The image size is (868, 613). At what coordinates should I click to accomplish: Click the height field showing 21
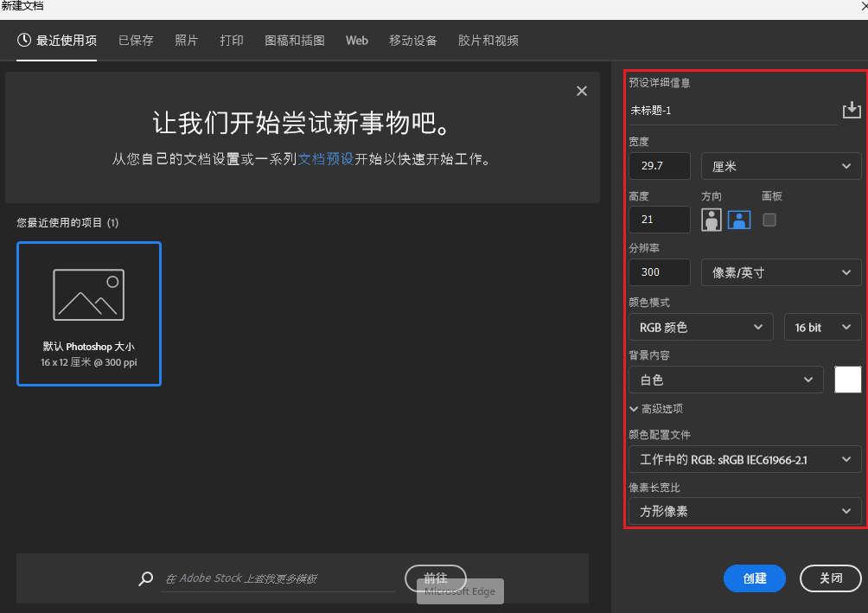pos(660,220)
